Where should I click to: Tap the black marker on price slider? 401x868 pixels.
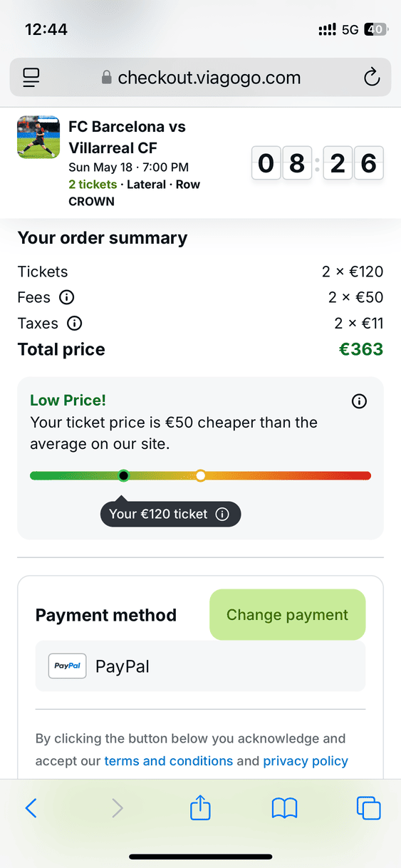point(123,475)
